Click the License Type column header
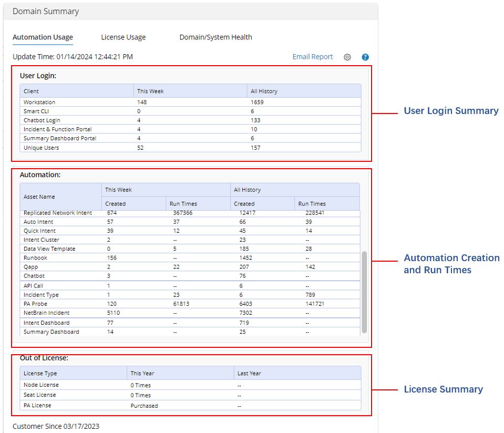504x433 pixels. 40,374
